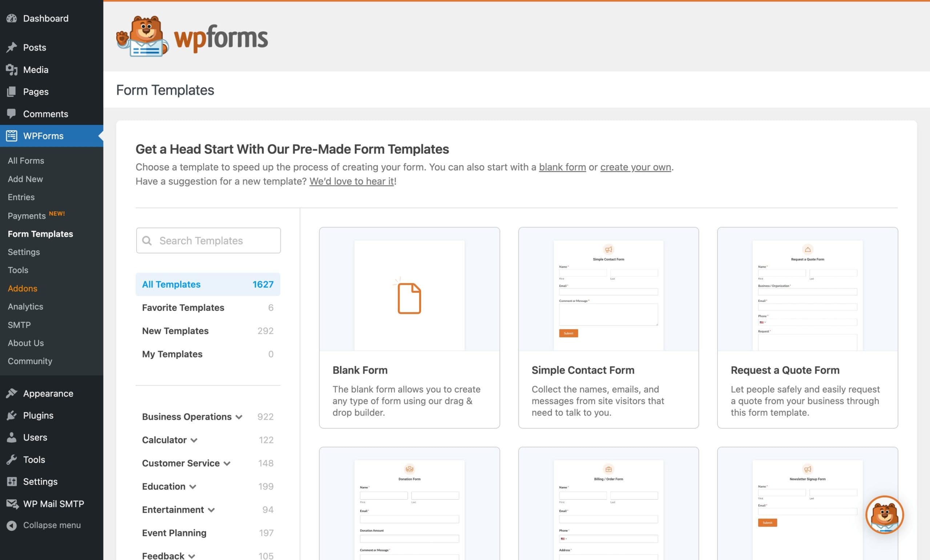Viewport: 930px width, 560px height.
Task: Select Form Templates submenu item
Action: [x=40, y=234]
